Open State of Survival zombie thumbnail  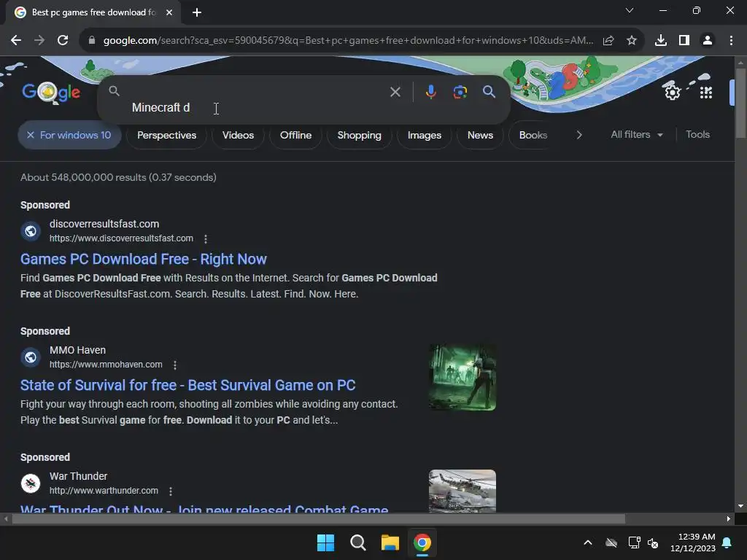click(462, 377)
